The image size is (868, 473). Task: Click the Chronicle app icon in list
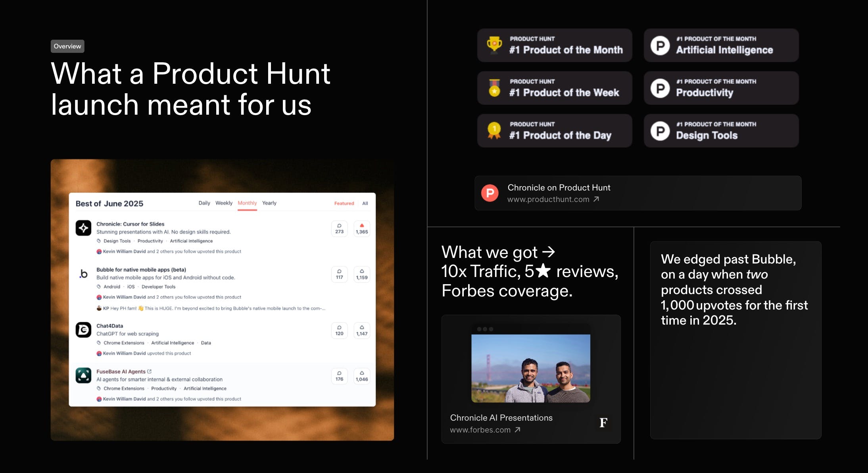tap(83, 228)
